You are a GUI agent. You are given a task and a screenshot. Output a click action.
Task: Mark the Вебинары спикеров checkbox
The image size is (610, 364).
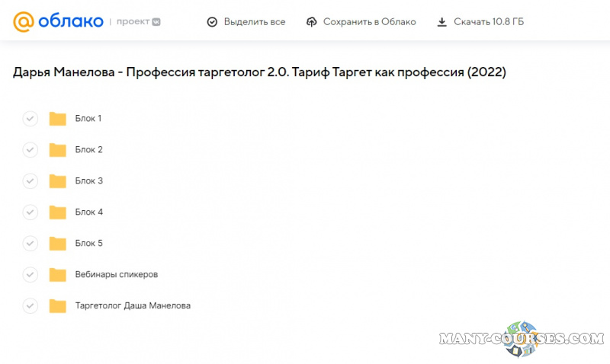point(30,275)
